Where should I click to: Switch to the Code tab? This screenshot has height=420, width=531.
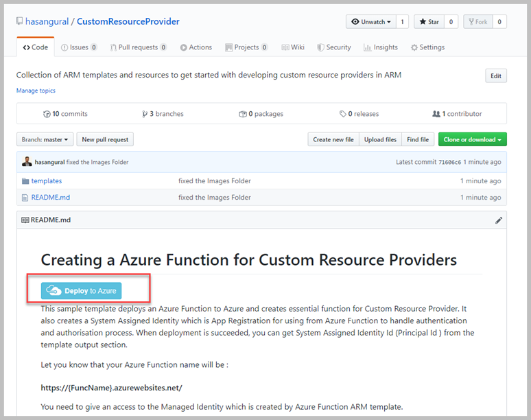pyautogui.click(x=36, y=47)
